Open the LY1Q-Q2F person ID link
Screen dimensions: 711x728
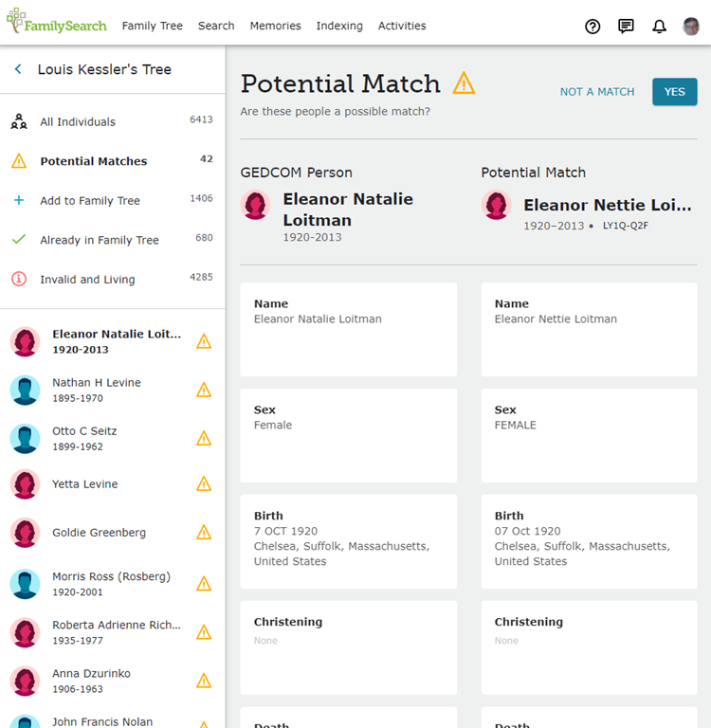point(626,226)
